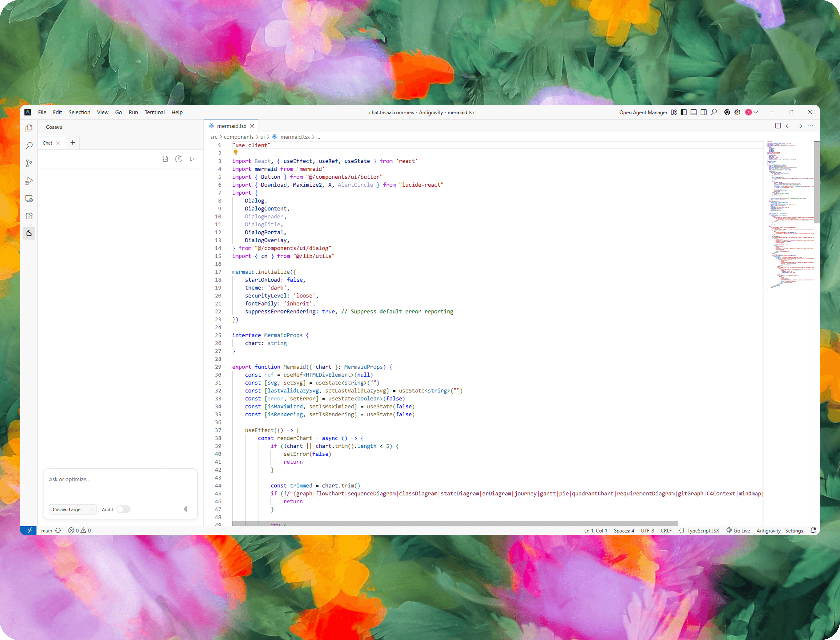Screen dimensions: 840x640
Task: Expand the account avatar dropdown chevron
Action: click(x=756, y=112)
